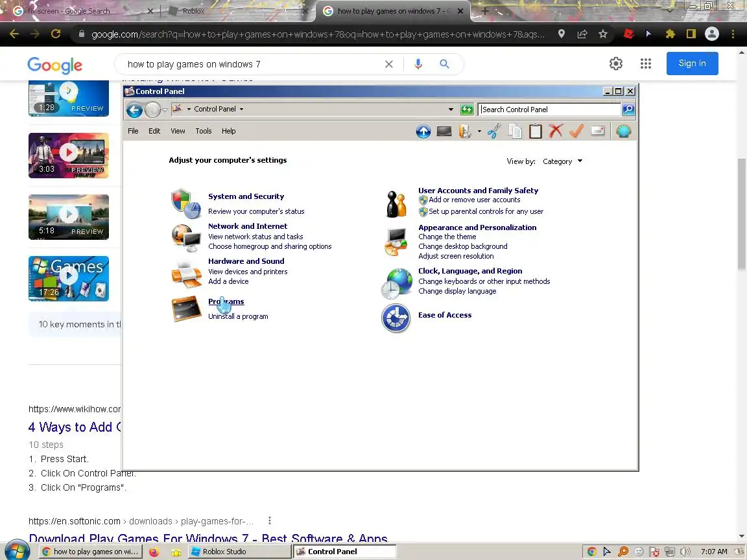Play the 3:03 video preview thumbnail

pyautogui.click(x=69, y=156)
